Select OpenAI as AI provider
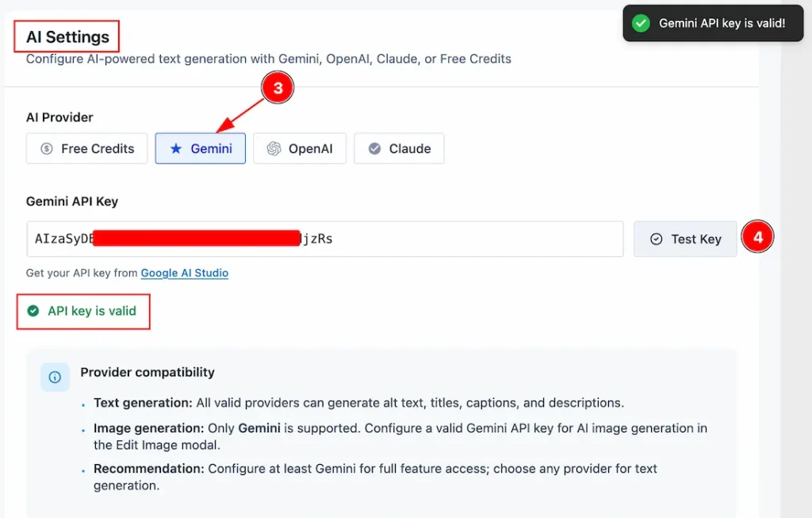 (299, 148)
